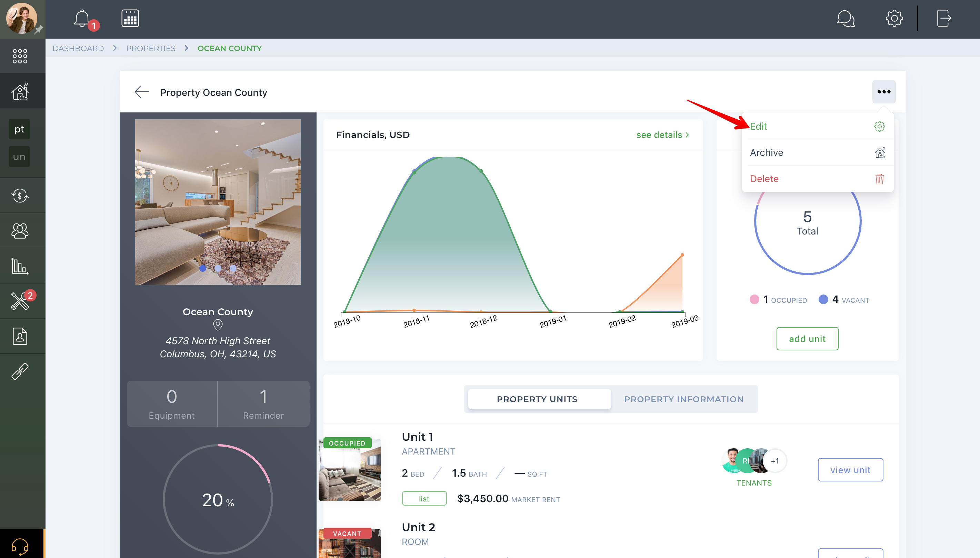The height and width of the screenshot is (558, 980).
Task: Click the $3,450.00 market rent value
Action: click(x=483, y=499)
